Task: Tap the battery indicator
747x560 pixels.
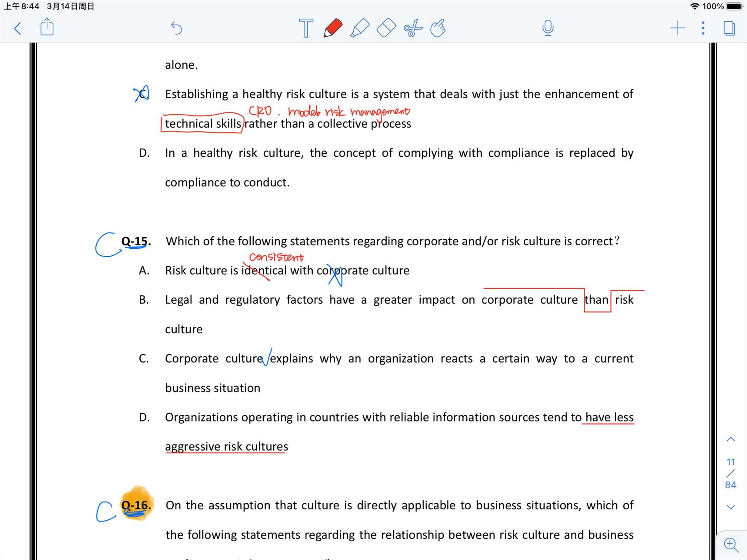Action: (734, 6)
